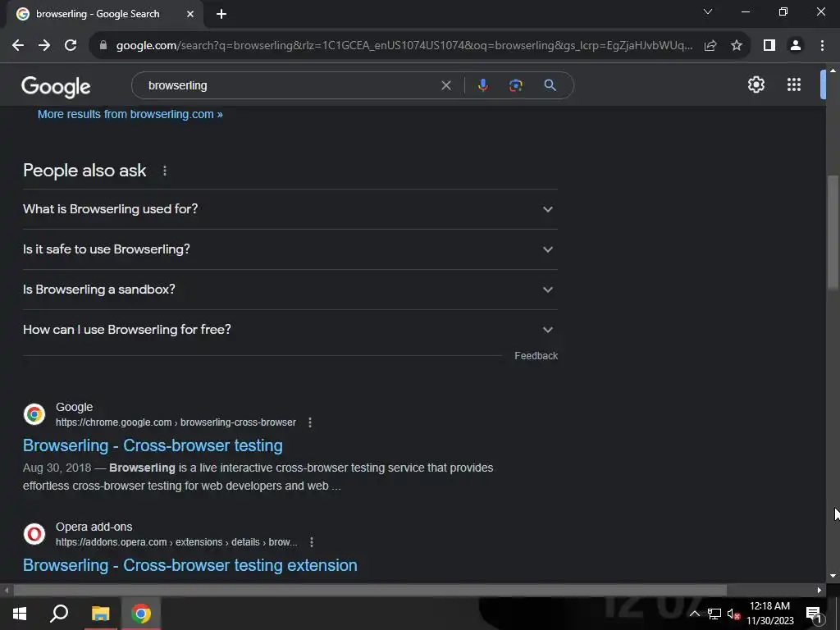Open File Explorer from the taskbar
Screen dimensions: 840x630
[x=100, y=614]
